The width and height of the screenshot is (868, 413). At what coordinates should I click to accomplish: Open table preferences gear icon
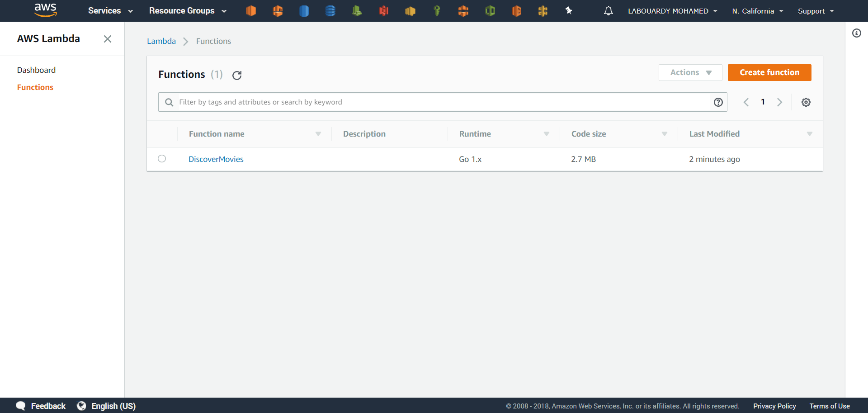806,102
